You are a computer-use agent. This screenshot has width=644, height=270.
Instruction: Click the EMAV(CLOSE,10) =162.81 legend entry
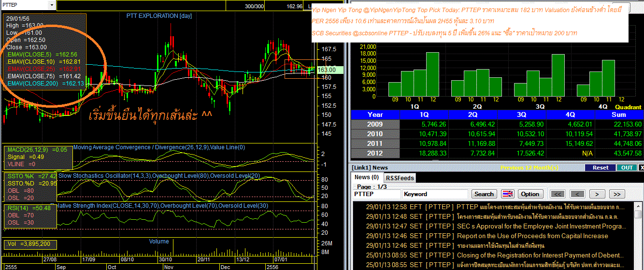(43, 62)
